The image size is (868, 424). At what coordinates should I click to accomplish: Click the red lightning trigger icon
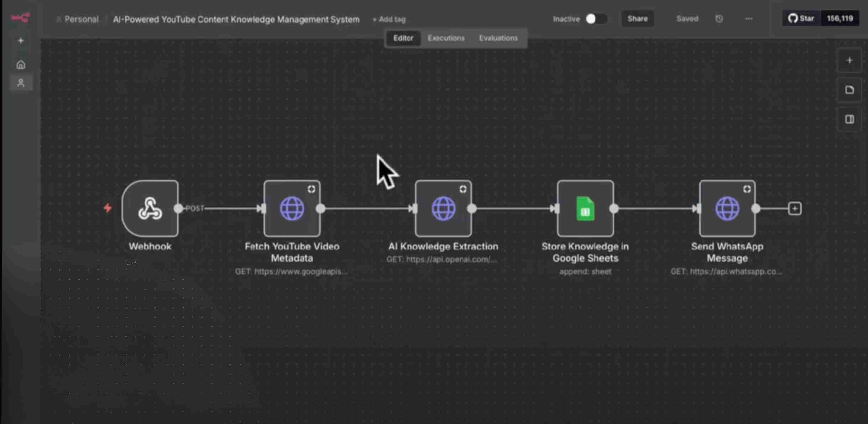coord(108,208)
